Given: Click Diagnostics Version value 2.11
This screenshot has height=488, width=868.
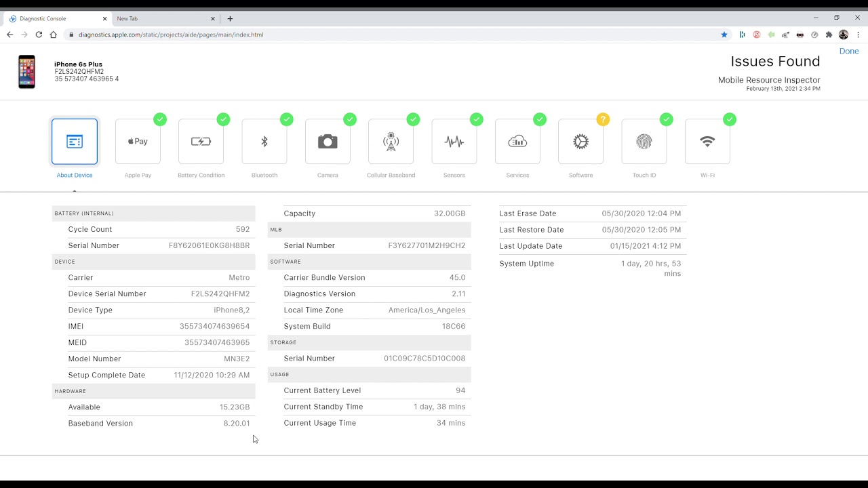Looking at the screenshot, I should coord(458,293).
